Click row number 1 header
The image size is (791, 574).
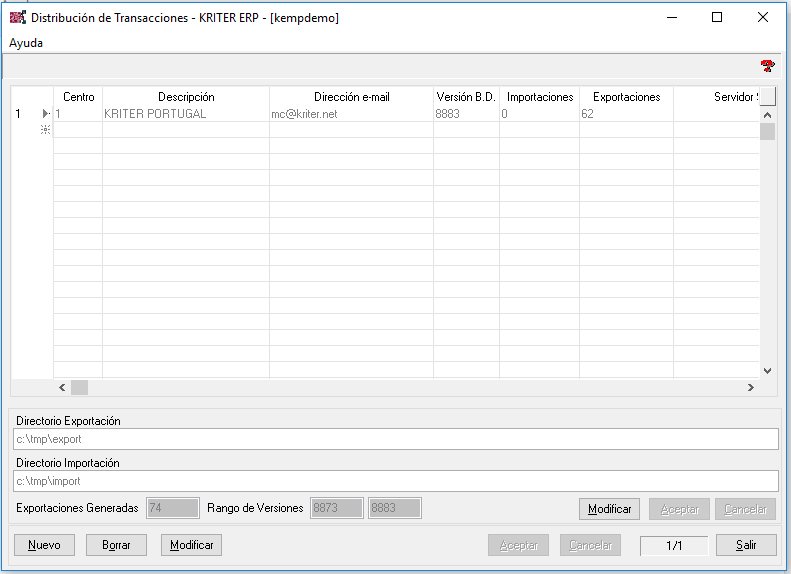(x=18, y=114)
